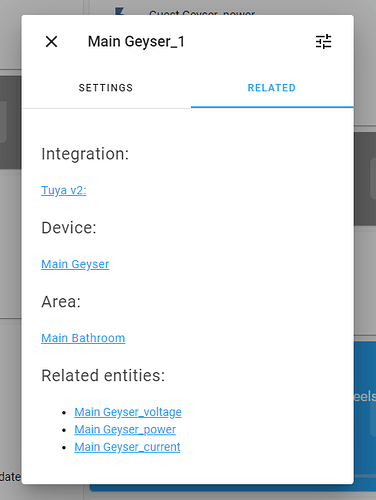Open Main Geyser_voltage related entity
The image size is (376, 500).
[128, 412]
